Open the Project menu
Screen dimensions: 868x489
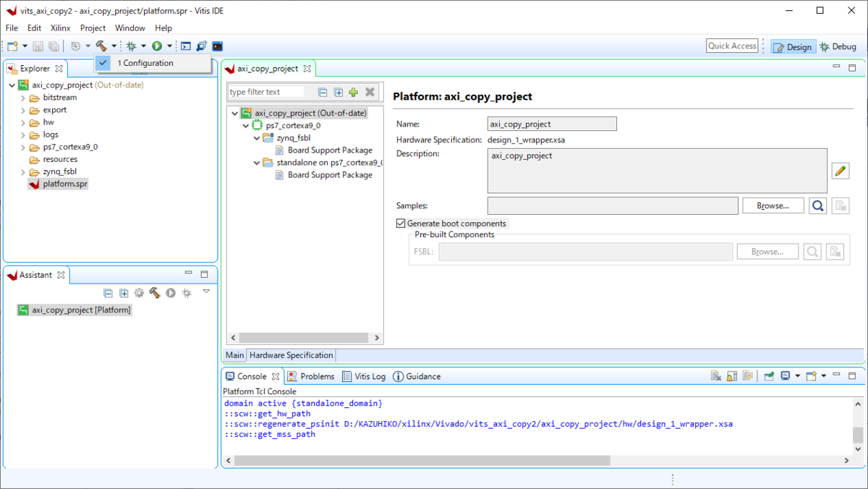pos(93,28)
